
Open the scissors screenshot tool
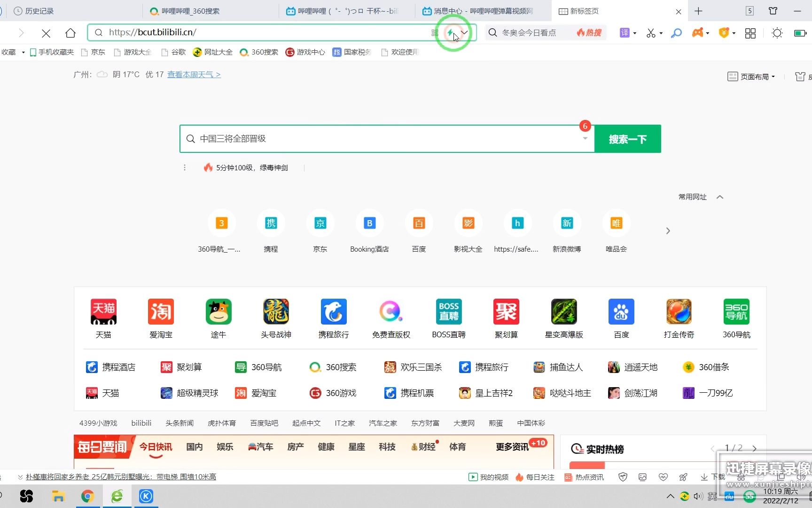[x=651, y=33]
